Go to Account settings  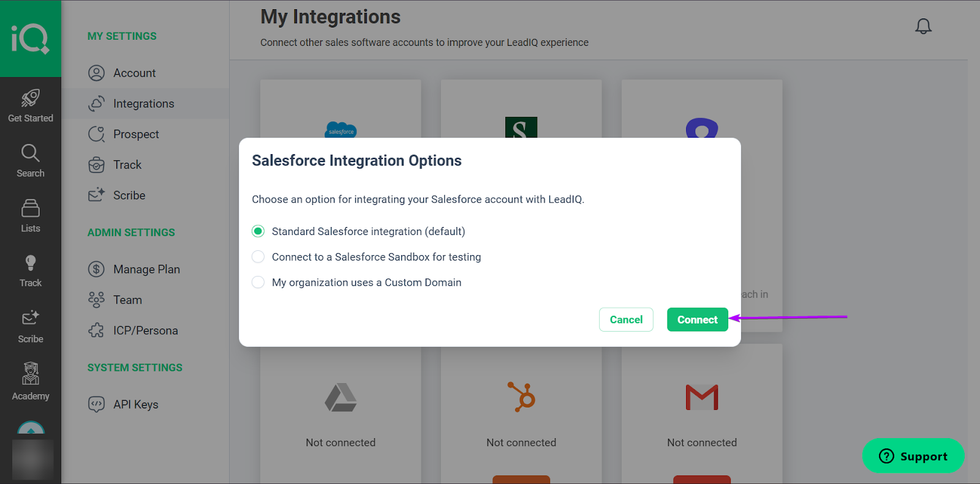(134, 73)
